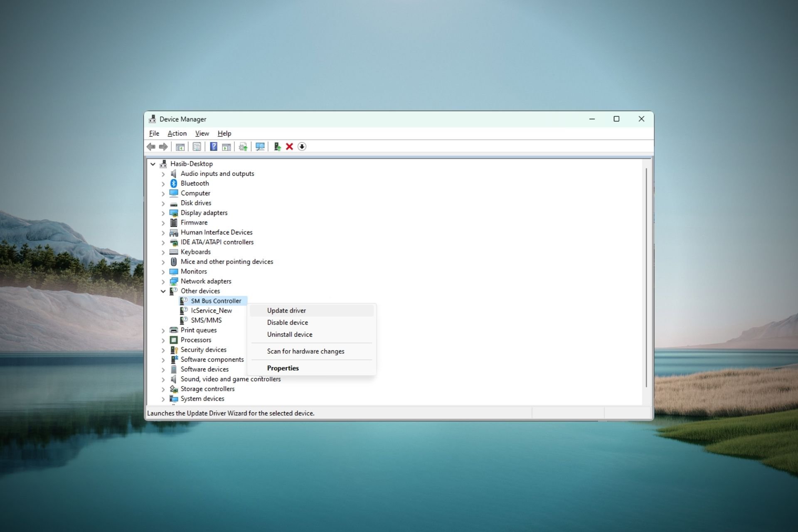This screenshot has height=532, width=798.
Task: Open the View menu
Action: click(202, 133)
